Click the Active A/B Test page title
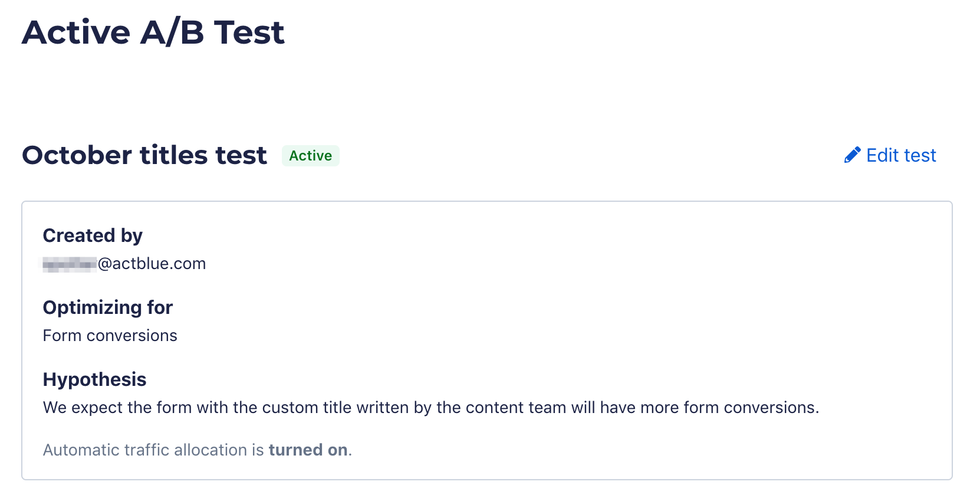This screenshot has height=498, width=980. coord(153,32)
